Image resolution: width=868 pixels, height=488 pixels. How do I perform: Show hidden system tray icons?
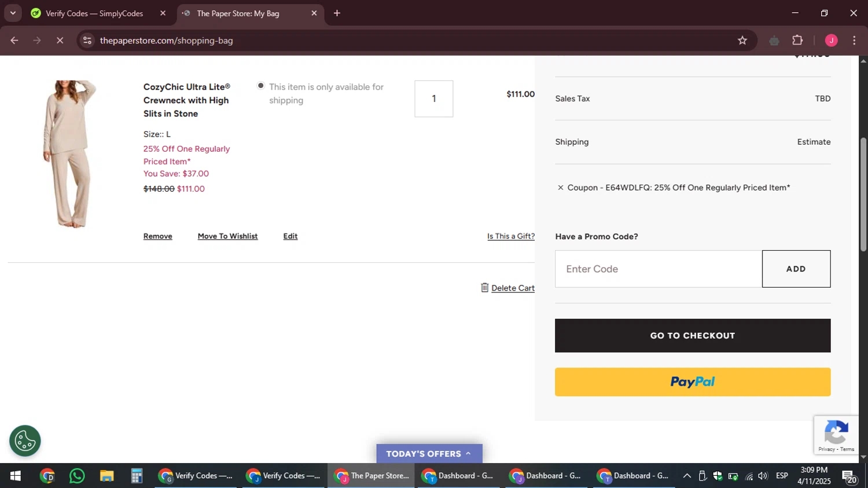[687, 476]
